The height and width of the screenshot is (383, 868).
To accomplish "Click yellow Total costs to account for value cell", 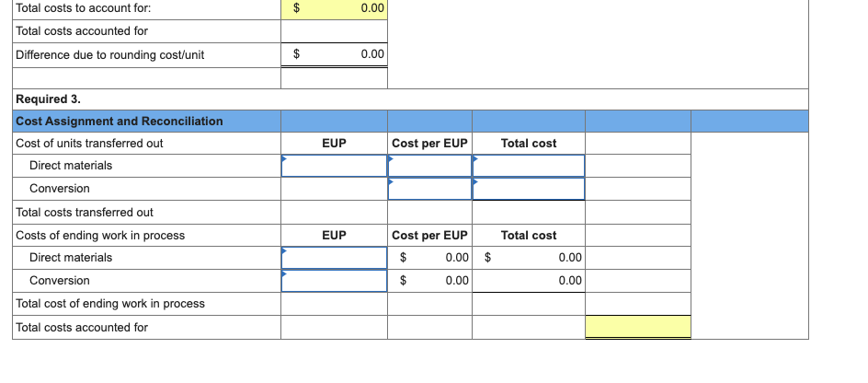I will [334, 8].
